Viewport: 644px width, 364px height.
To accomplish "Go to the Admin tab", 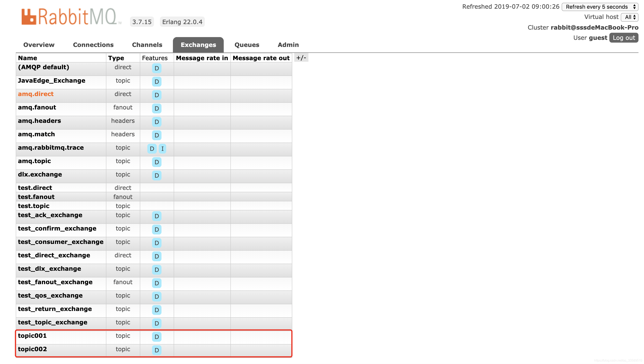I will [288, 45].
